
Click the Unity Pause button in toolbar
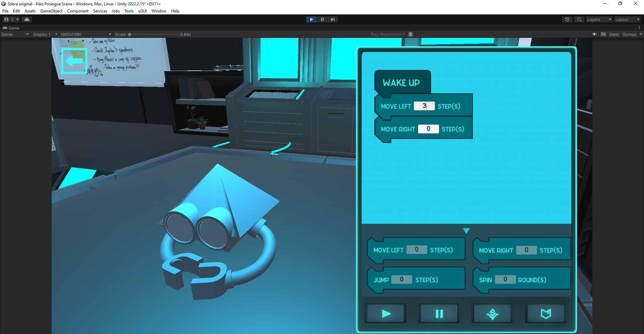pos(322,19)
